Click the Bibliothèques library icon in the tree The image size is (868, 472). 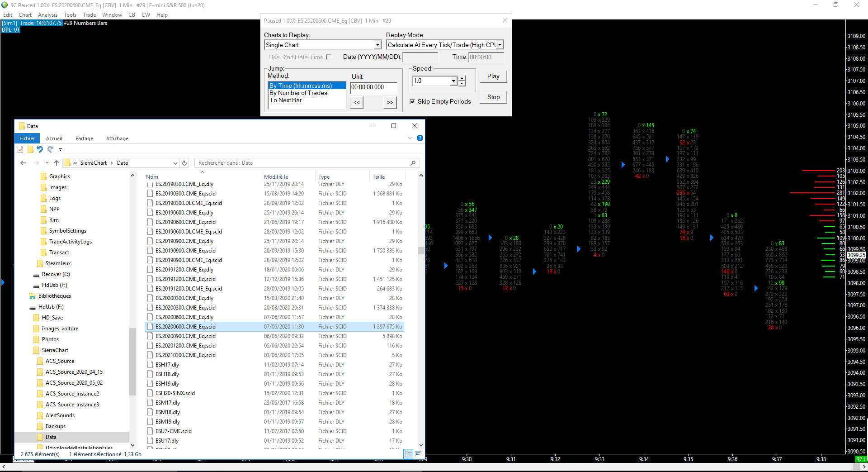tap(33, 296)
